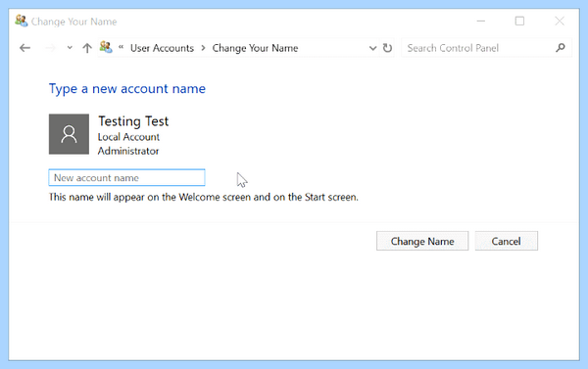
Task: Refresh the Control Panel page
Action: coord(387,48)
